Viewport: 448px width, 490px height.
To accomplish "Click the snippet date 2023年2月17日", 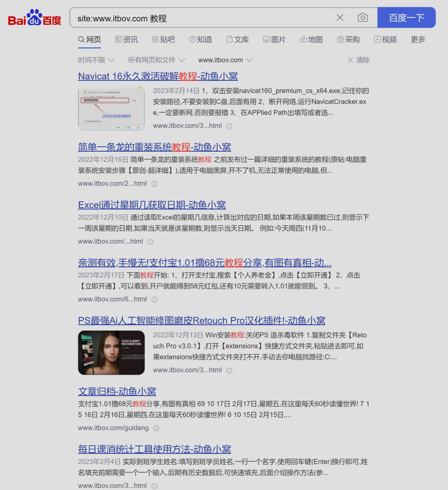I will (101, 275).
